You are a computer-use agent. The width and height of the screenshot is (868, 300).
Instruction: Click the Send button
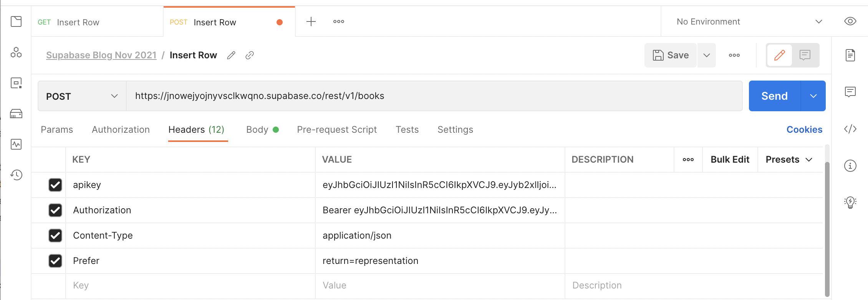pos(774,96)
